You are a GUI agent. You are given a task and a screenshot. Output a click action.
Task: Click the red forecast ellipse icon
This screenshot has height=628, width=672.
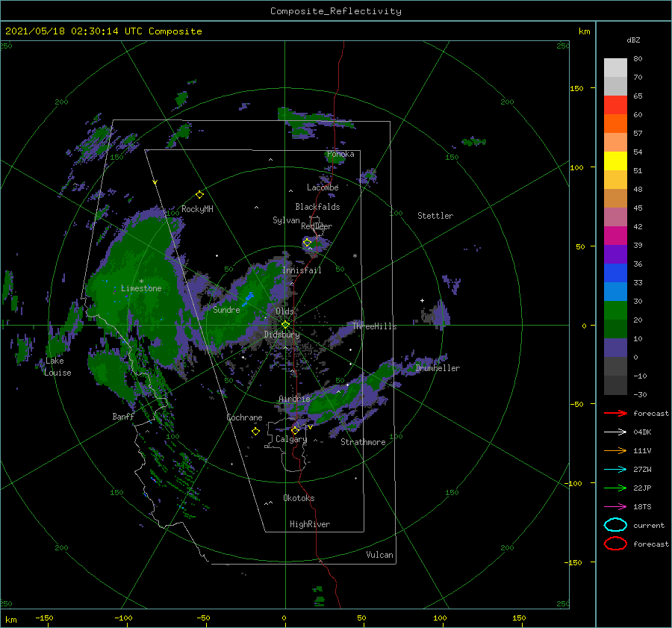(615, 544)
